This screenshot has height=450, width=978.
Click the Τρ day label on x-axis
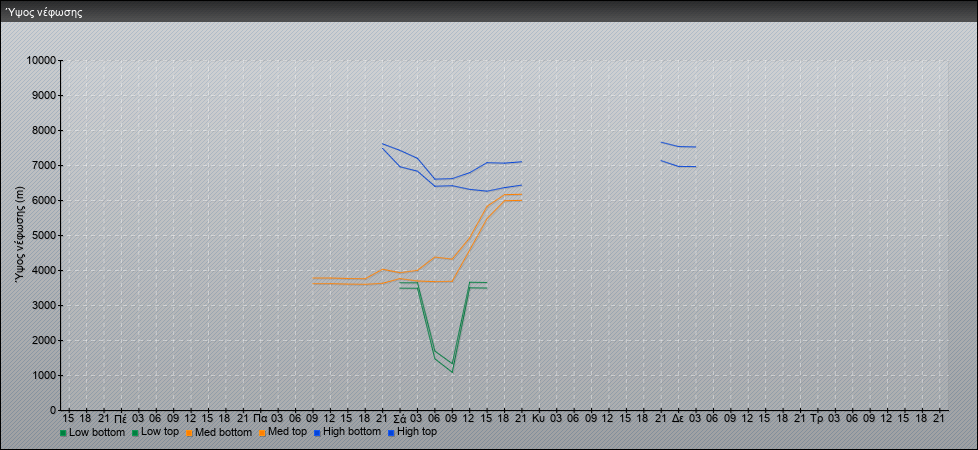click(x=816, y=418)
